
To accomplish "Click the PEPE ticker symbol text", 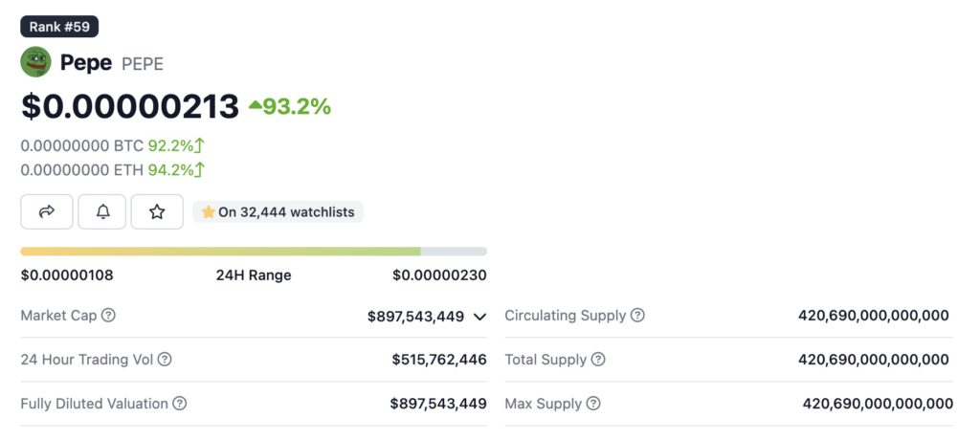I will [143, 64].
